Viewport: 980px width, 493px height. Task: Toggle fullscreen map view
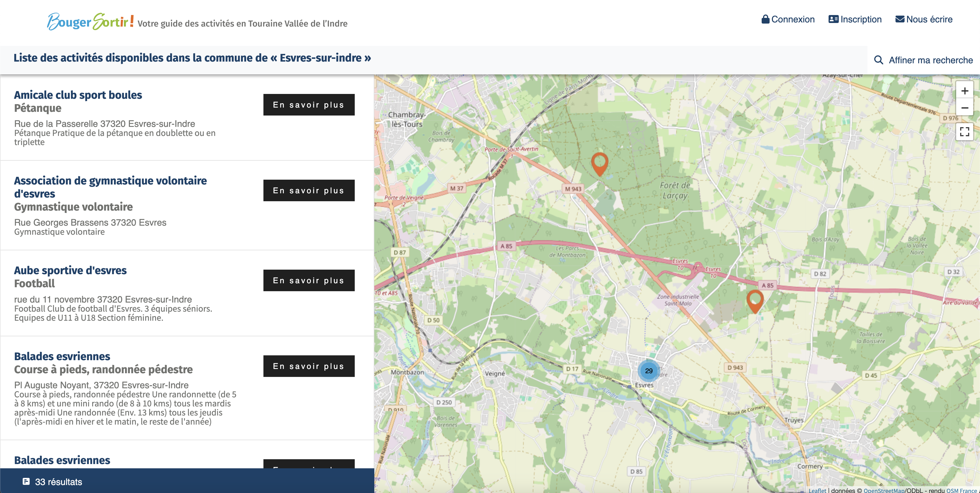(x=964, y=132)
